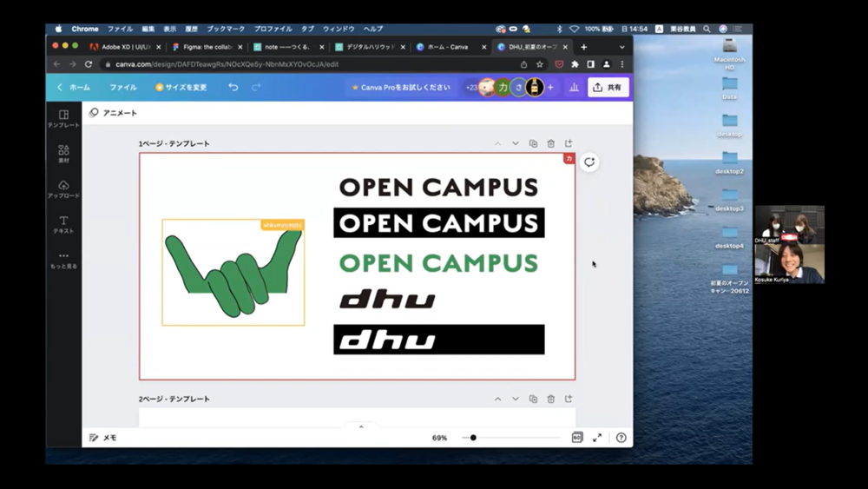Open the Apple menu

click(58, 29)
